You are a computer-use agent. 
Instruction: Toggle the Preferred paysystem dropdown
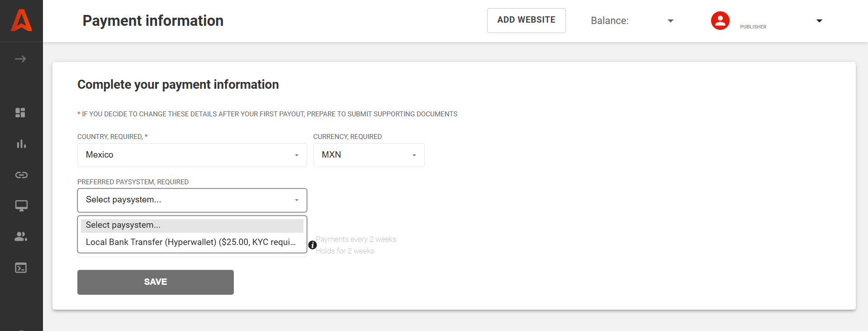pyautogui.click(x=192, y=200)
